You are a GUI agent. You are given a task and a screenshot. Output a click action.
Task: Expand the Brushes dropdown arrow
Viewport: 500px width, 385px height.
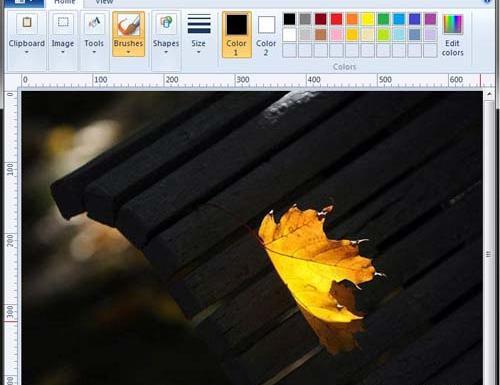[128, 52]
